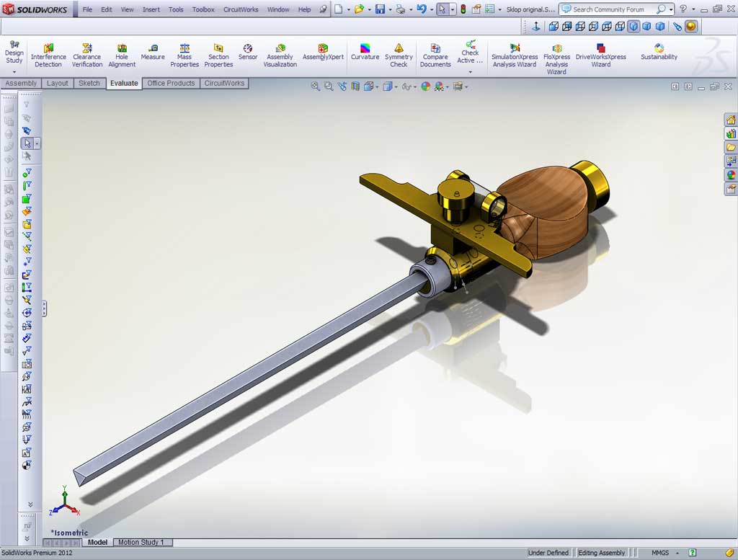
Task: Open Design Library in task pane
Action: point(731,133)
